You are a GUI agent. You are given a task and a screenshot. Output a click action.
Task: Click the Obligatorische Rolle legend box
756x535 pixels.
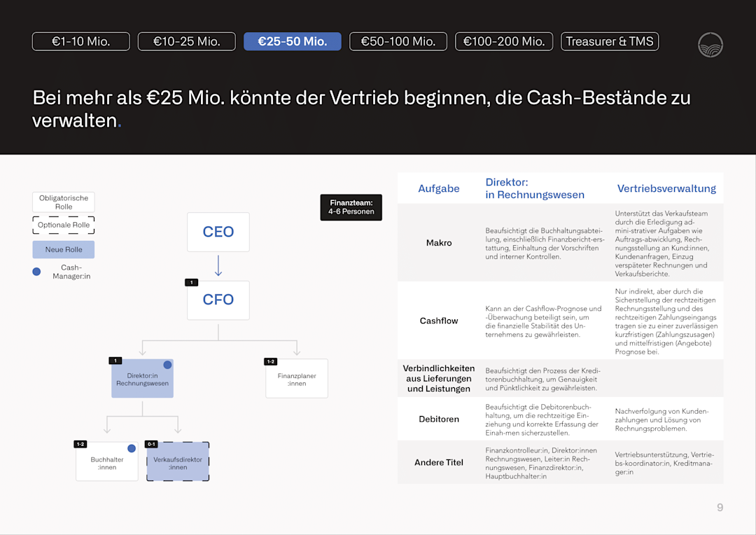(x=64, y=202)
